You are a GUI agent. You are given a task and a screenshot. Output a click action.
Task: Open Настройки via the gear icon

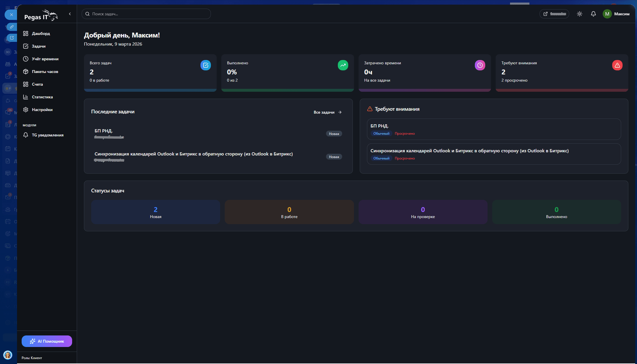click(x=26, y=110)
